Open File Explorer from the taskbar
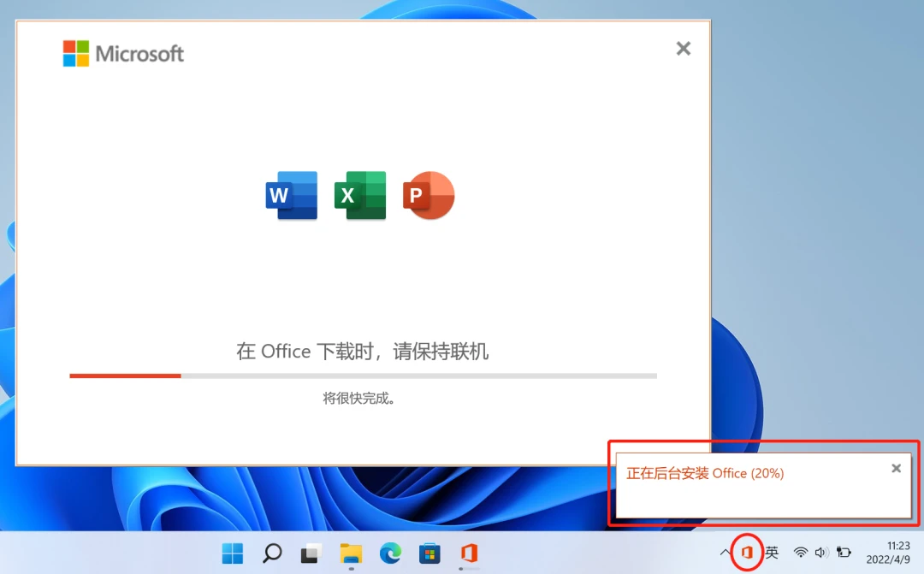The width and height of the screenshot is (924, 574). (x=351, y=553)
